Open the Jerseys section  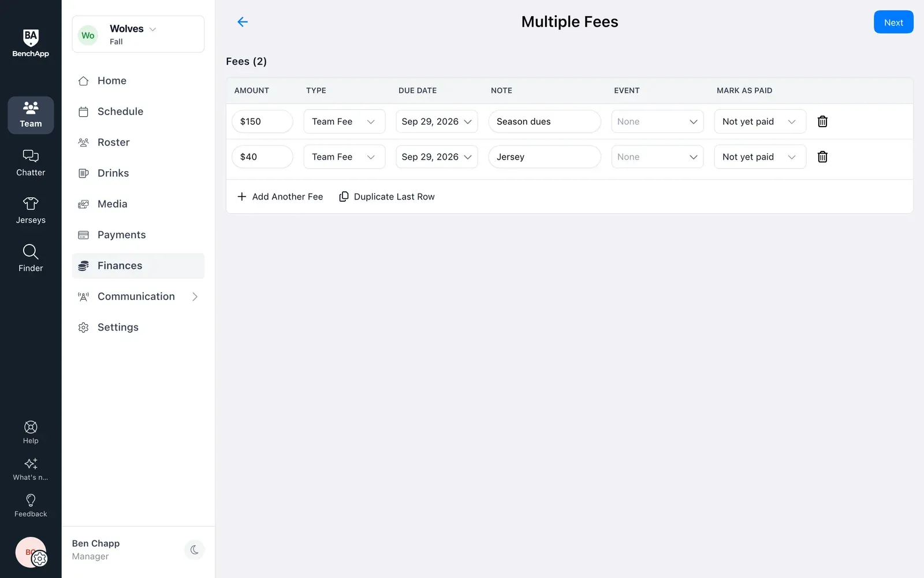pyautogui.click(x=31, y=210)
